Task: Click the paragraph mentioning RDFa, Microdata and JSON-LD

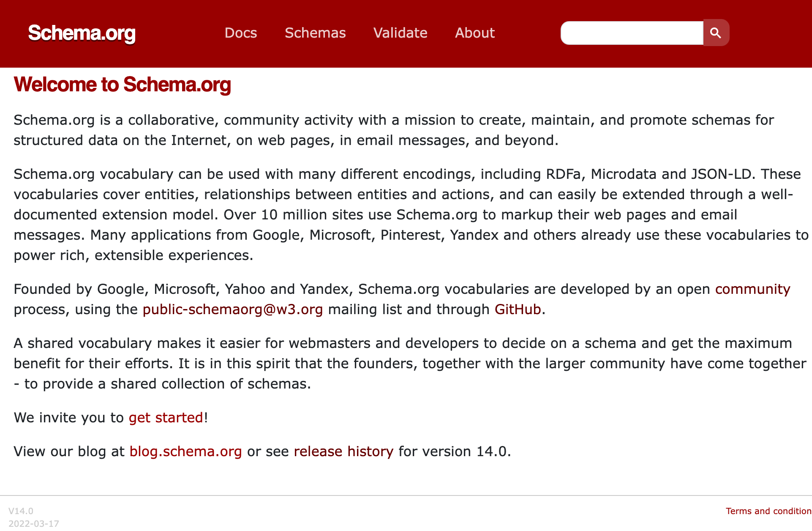Action: tap(411, 215)
